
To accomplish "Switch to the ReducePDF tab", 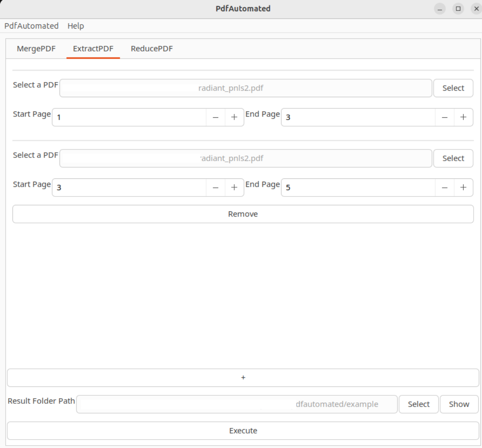I will pos(152,49).
